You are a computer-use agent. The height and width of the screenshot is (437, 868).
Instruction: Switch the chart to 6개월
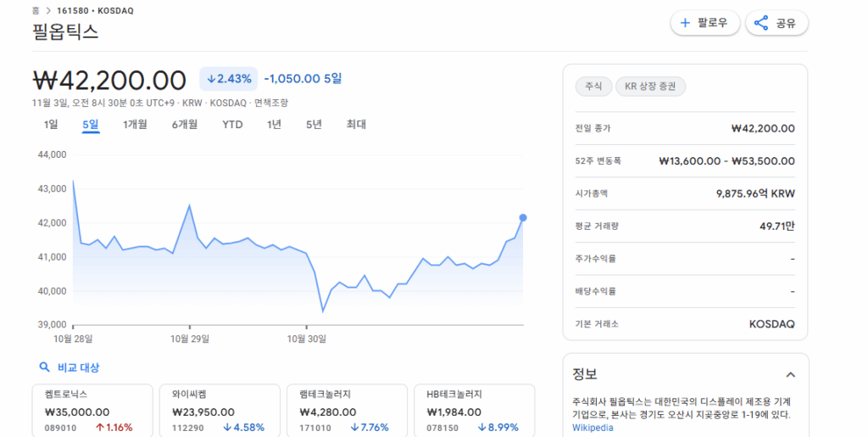184,125
